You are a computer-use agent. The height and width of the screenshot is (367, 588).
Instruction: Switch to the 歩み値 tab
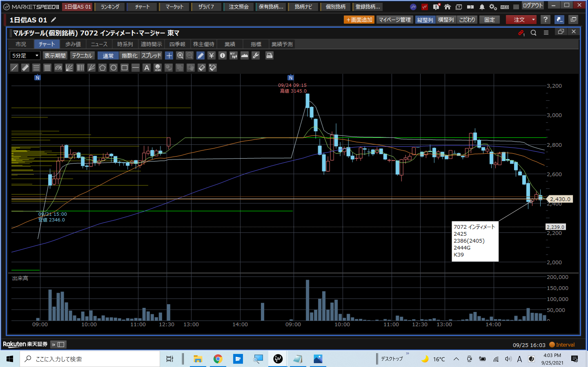(x=73, y=44)
